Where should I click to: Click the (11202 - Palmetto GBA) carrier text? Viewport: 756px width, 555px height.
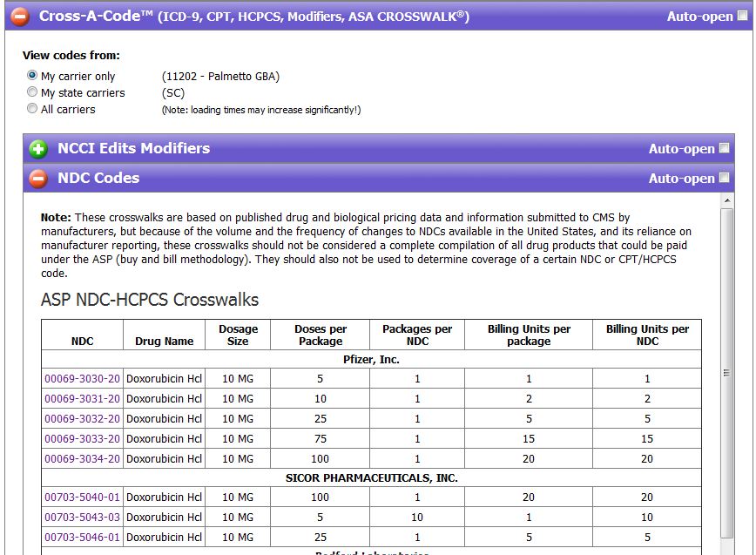point(221,76)
